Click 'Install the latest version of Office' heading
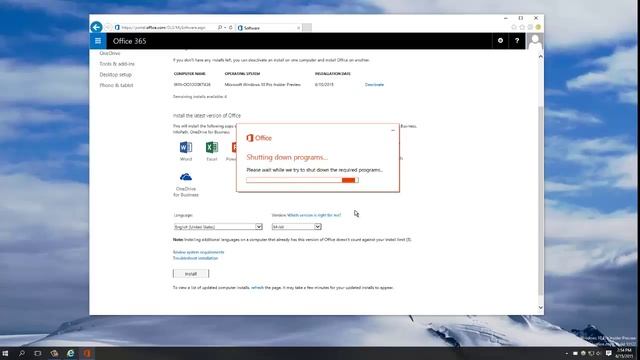 [x=207, y=116]
